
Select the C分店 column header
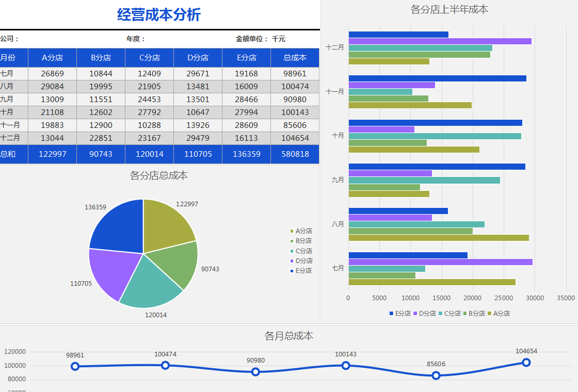(x=149, y=58)
